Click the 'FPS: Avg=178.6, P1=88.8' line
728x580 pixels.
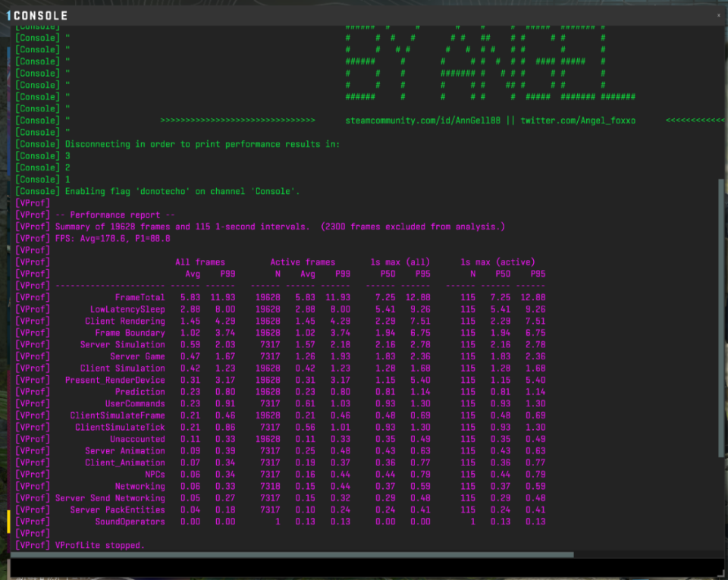click(x=113, y=239)
